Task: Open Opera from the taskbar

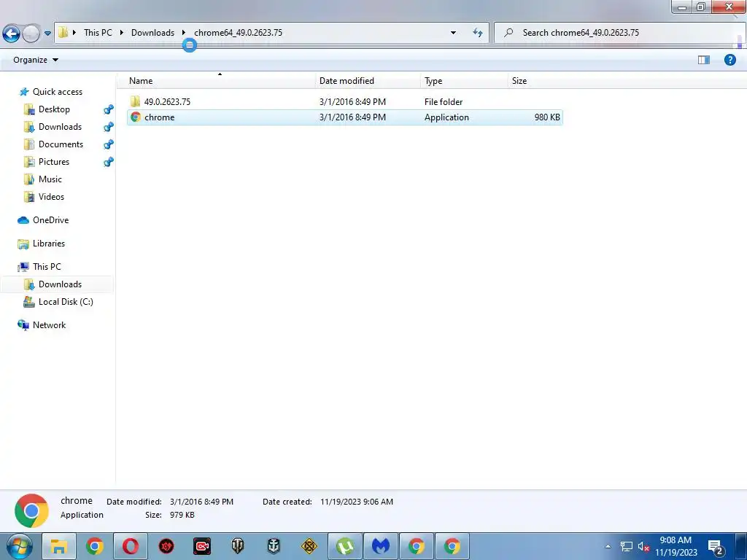Action: (131, 546)
